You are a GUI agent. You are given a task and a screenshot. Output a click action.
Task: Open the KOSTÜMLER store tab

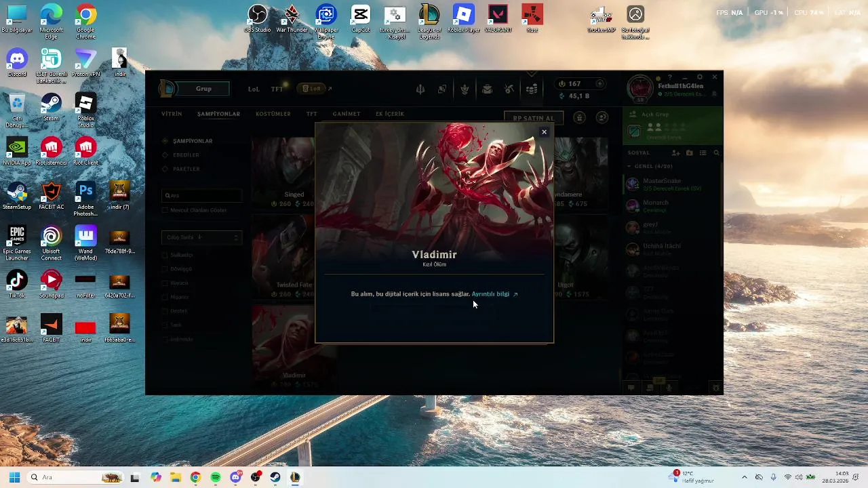pos(273,114)
